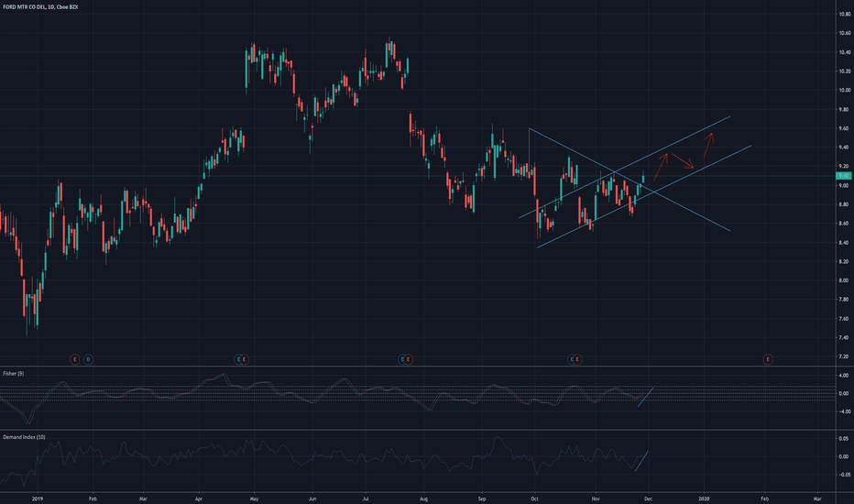854x504 pixels.
Task: Click the 2020 label on time axis
Action: click(x=705, y=499)
